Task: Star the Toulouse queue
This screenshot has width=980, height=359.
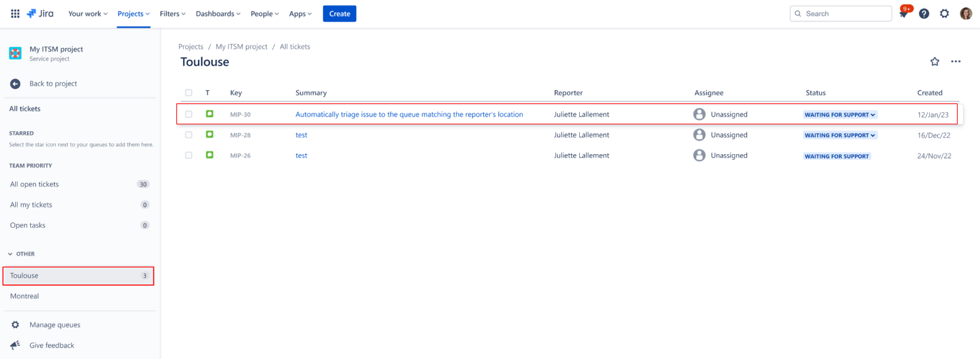Action: [x=935, y=62]
